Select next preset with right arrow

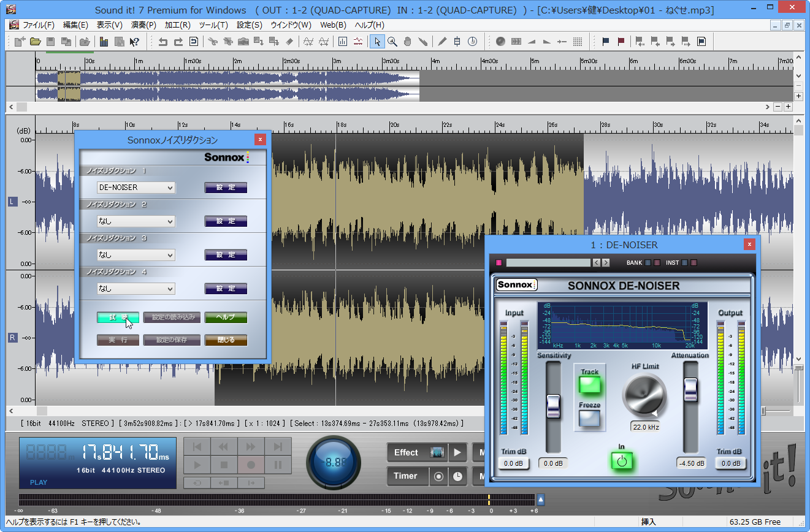point(606,263)
